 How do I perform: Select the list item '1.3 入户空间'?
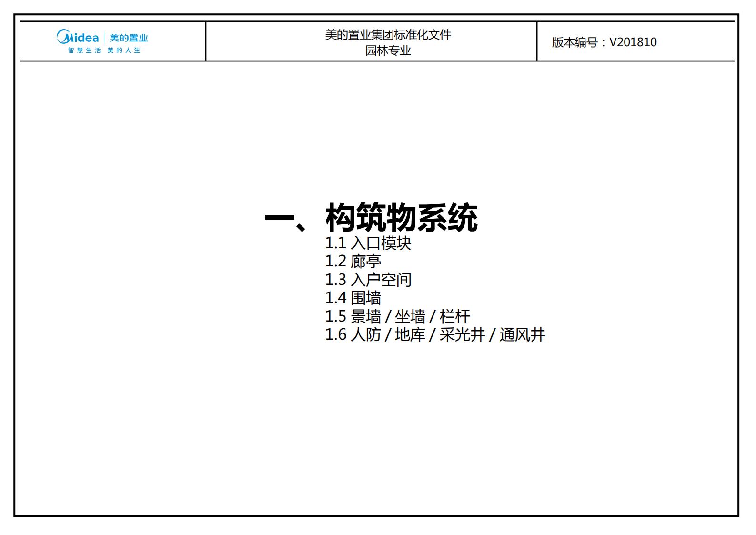pyautogui.click(x=368, y=280)
